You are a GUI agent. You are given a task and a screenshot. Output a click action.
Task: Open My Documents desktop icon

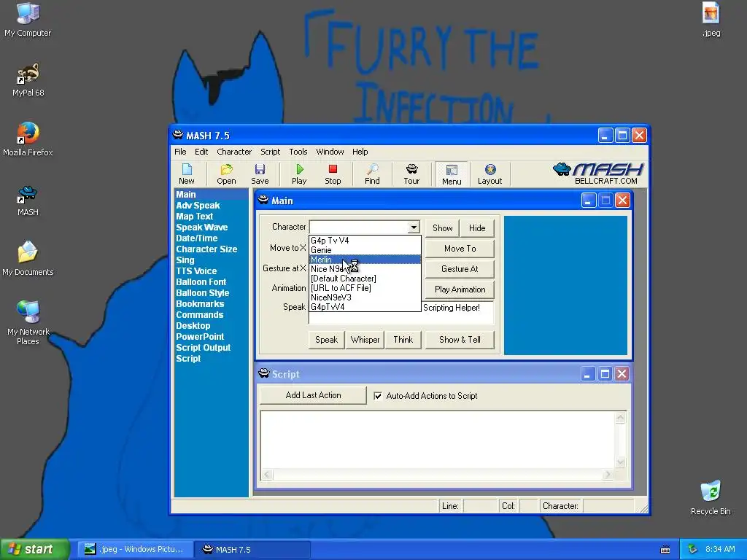28,259
